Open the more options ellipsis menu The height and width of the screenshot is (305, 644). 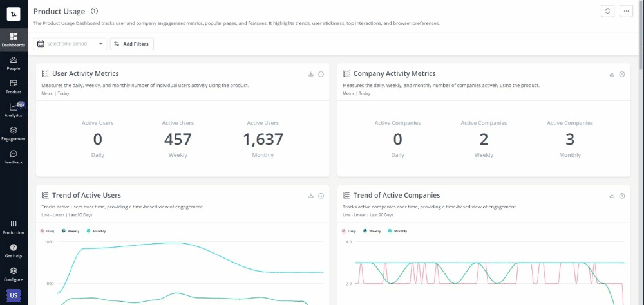(626, 12)
